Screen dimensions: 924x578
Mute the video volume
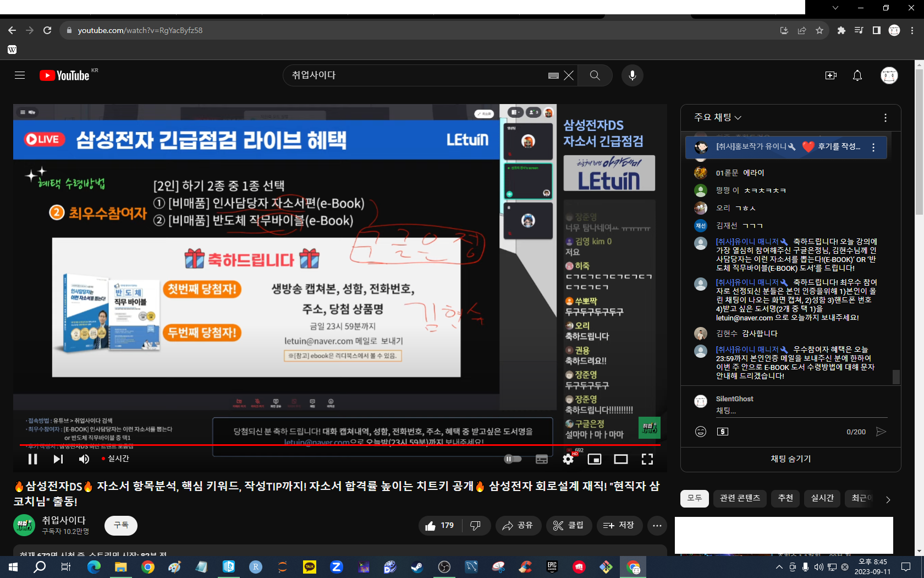84,459
